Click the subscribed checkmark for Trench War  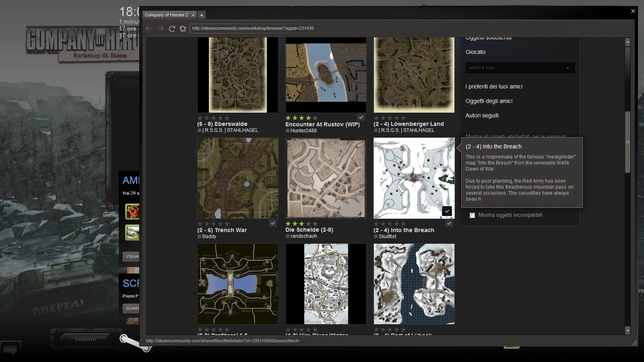coord(273,223)
